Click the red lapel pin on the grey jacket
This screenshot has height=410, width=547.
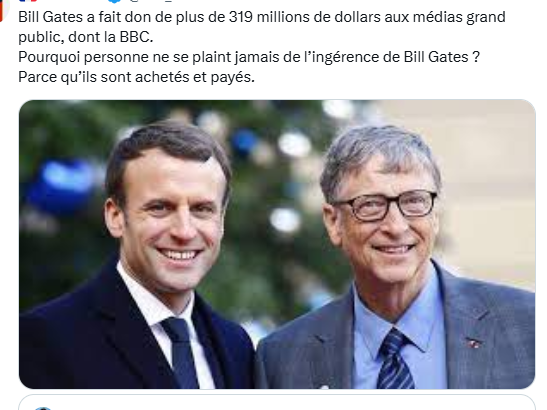tap(473, 343)
